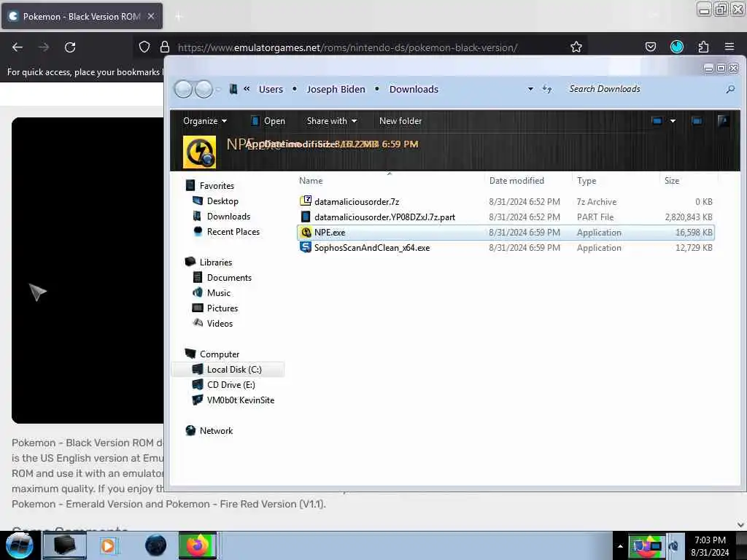The width and height of the screenshot is (747, 560).
Task: Open the Share with menu
Action: tap(332, 121)
